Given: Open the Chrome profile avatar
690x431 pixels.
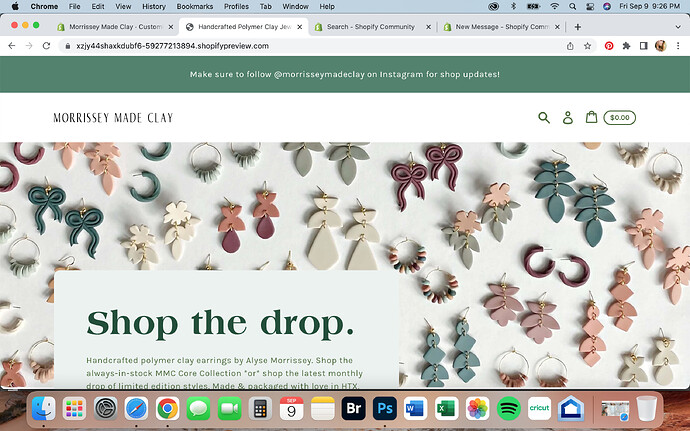Looking at the screenshot, I should (661, 46).
